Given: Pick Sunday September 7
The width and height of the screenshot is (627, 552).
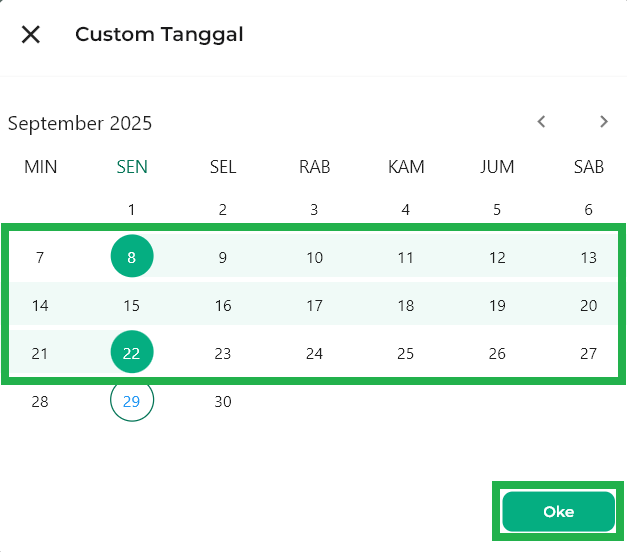Looking at the screenshot, I should point(40,258).
